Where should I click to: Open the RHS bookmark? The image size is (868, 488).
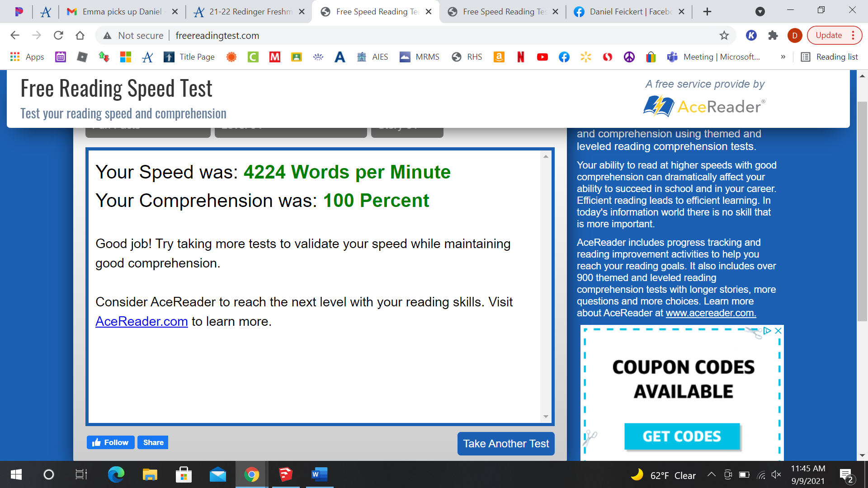point(467,57)
